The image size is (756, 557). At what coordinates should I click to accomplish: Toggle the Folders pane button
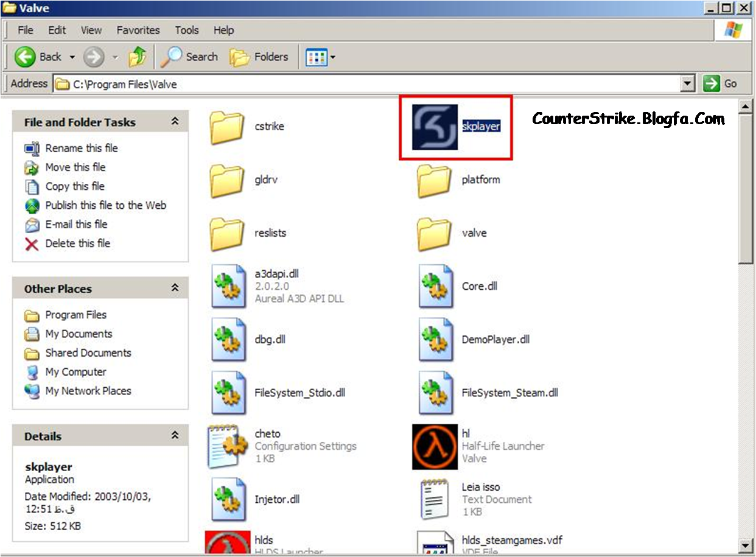pyautogui.click(x=259, y=57)
